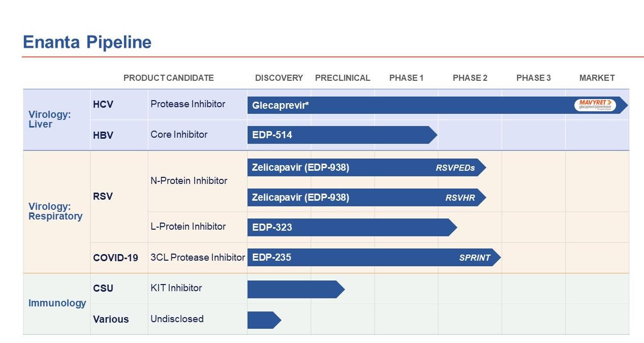Click the Undisclosed program's short progress bar

point(263,320)
